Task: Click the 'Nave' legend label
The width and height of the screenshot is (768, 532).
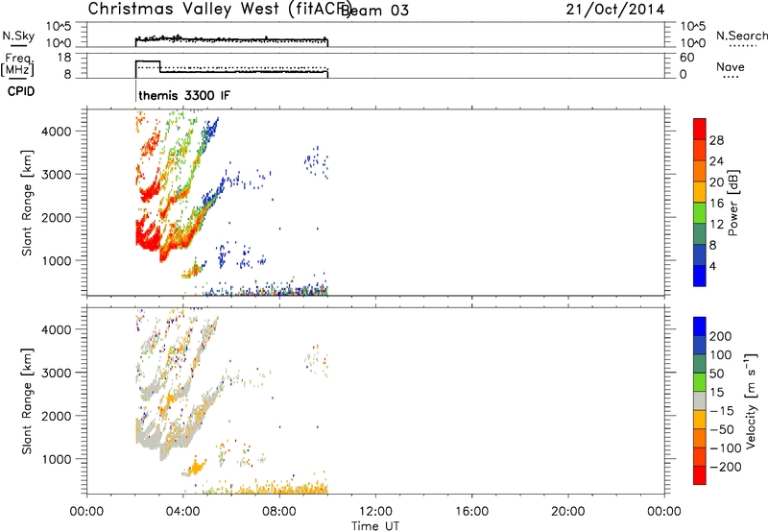Action: [x=731, y=66]
